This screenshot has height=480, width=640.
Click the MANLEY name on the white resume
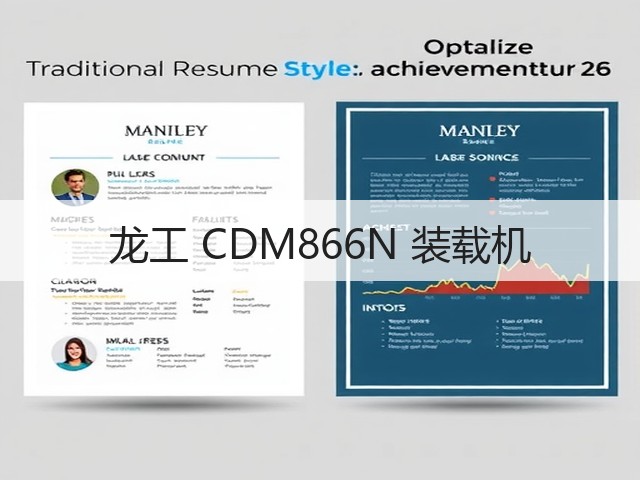point(166,131)
